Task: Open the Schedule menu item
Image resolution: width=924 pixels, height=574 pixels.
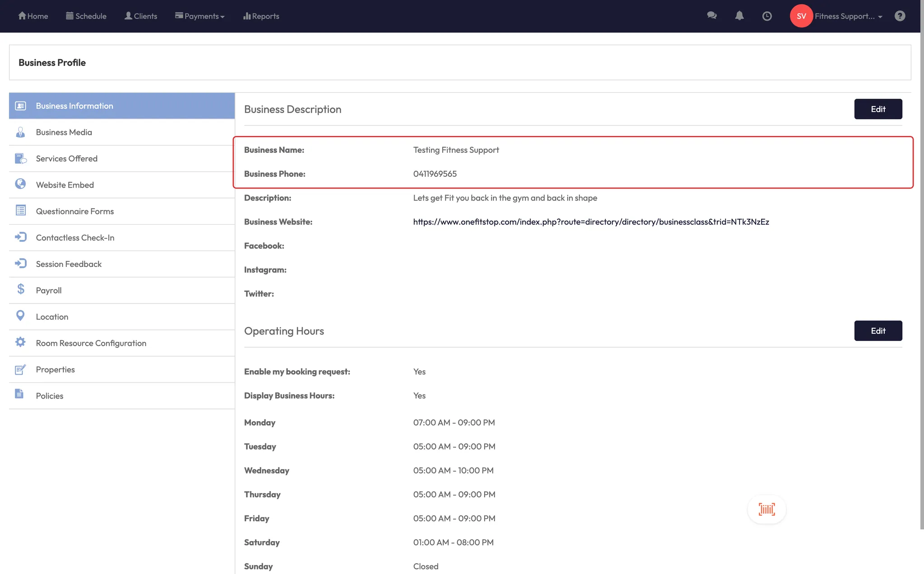Action: click(86, 16)
